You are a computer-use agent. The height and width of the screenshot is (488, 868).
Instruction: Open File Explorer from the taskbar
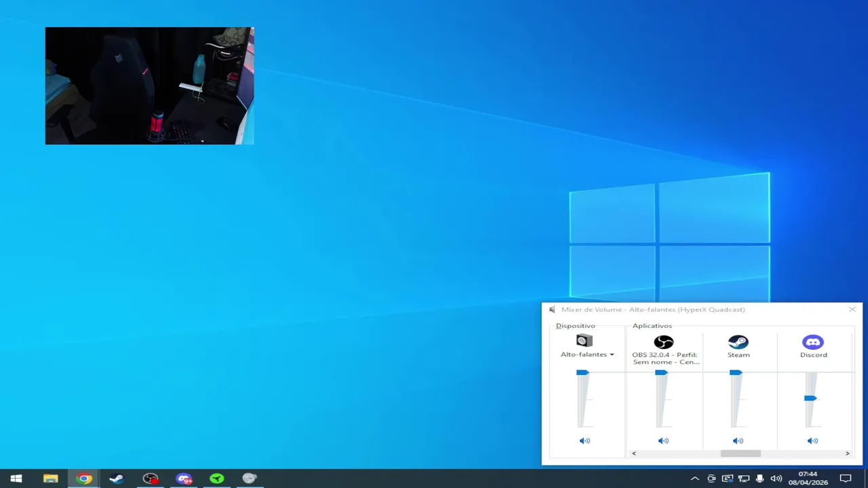(x=51, y=479)
